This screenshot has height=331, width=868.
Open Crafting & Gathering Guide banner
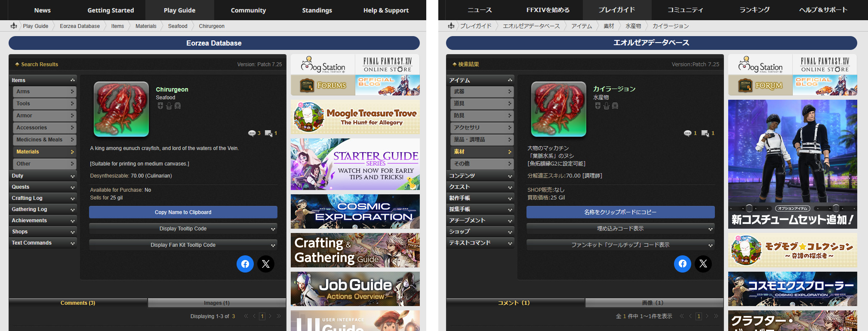click(x=355, y=250)
